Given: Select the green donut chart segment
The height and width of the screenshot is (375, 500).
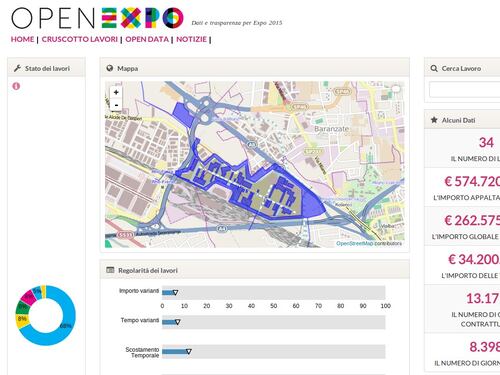Looking at the screenshot, I should coord(23,307).
